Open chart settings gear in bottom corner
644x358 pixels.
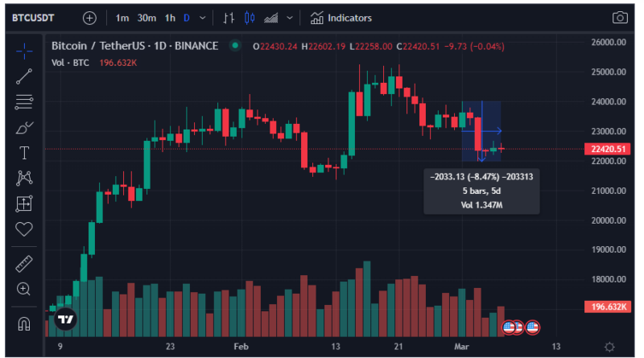609,347
